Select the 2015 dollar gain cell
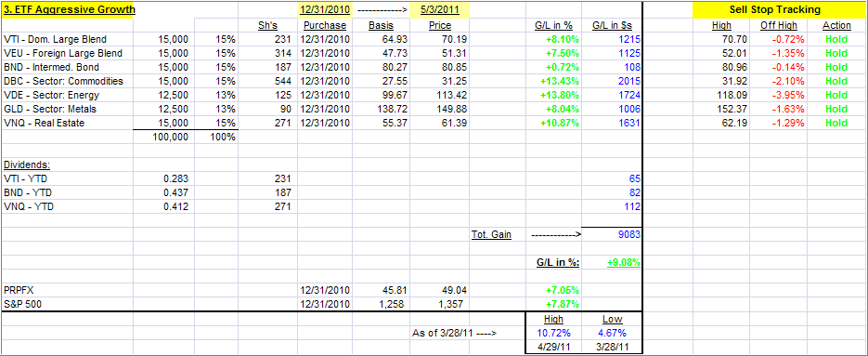 click(612, 81)
